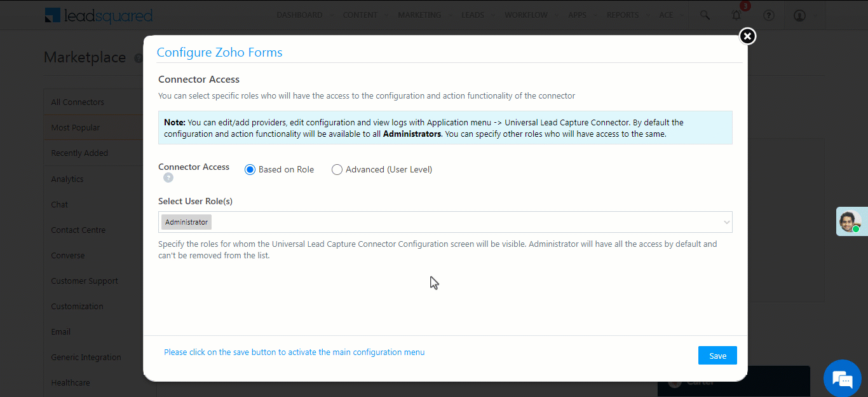Open the help question-mark icon in top bar

tap(768, 15)
